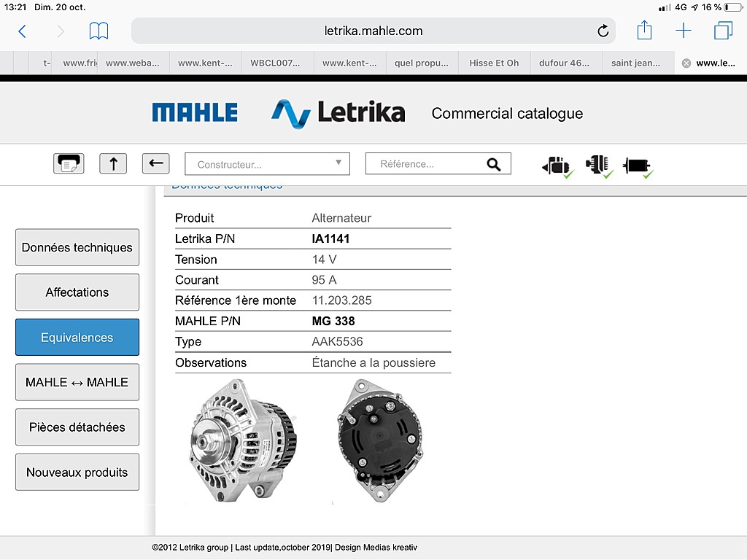Click the Référence search field
This screenshot has width=747, height=560.
tap(438, 164)
